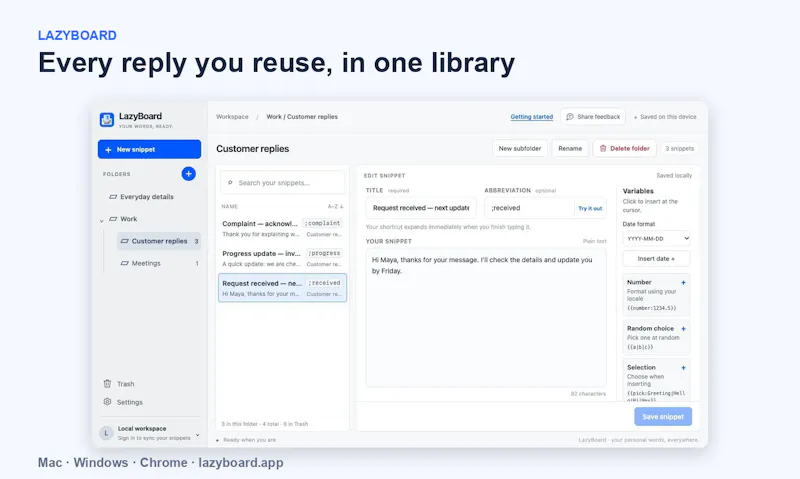Open the Getting started link
Viewport: 800px width, 479px height.
(532, 117)
